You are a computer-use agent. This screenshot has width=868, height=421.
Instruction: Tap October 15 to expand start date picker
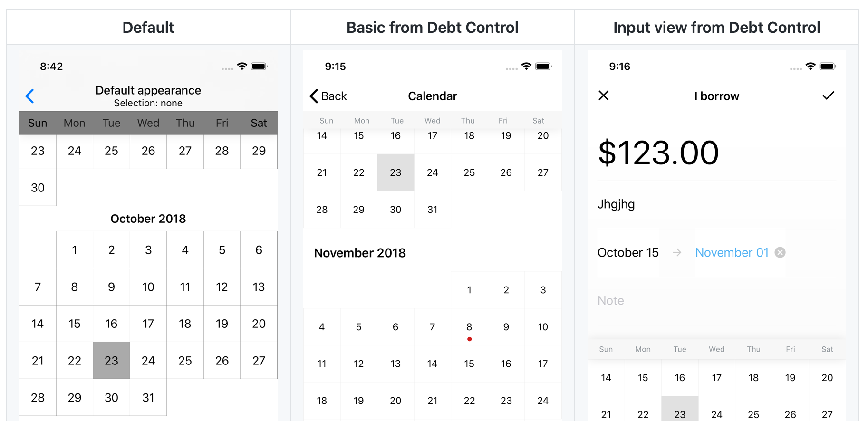click(628, 252)
